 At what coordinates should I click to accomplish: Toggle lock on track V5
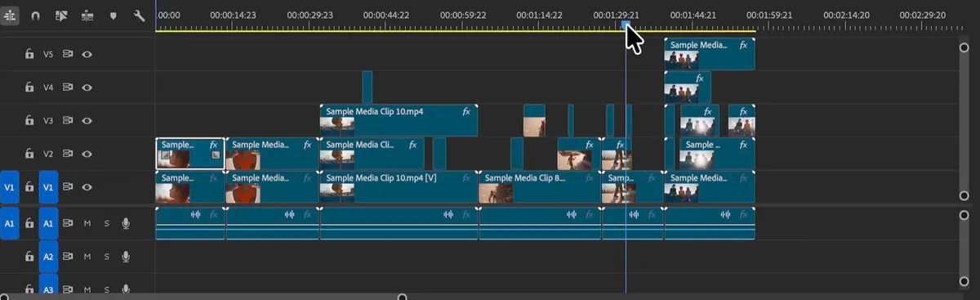click(x=29, y=55)
